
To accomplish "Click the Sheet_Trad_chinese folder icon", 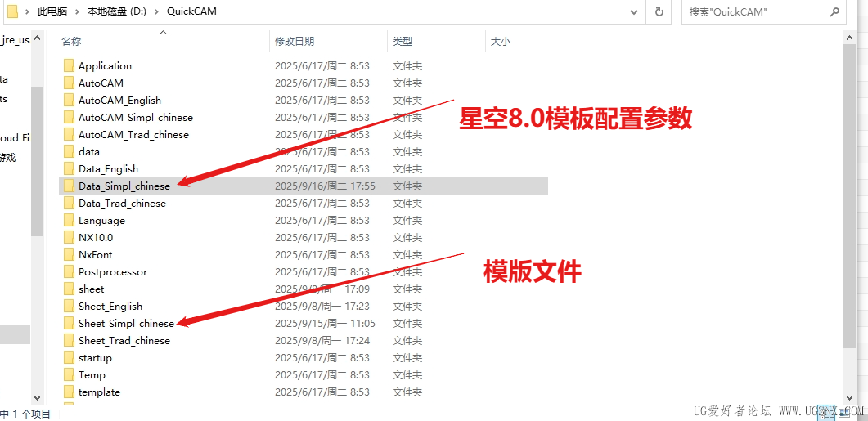I will [x=69, y=340].
